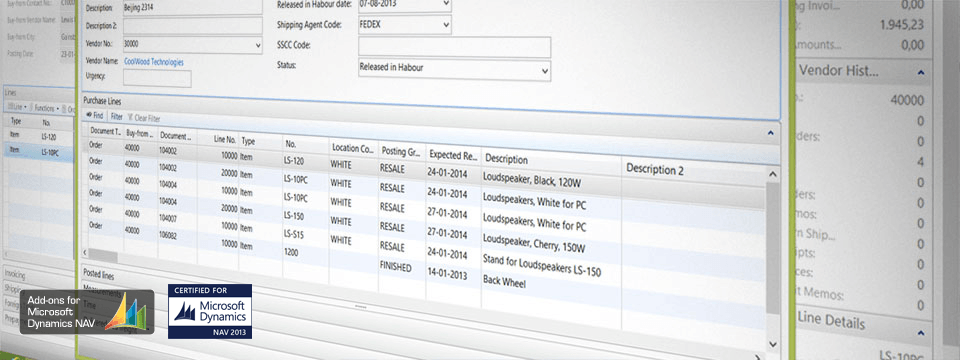Open the Status dropdown Released in Habour
960x360 pixels.
coord(545,71)
